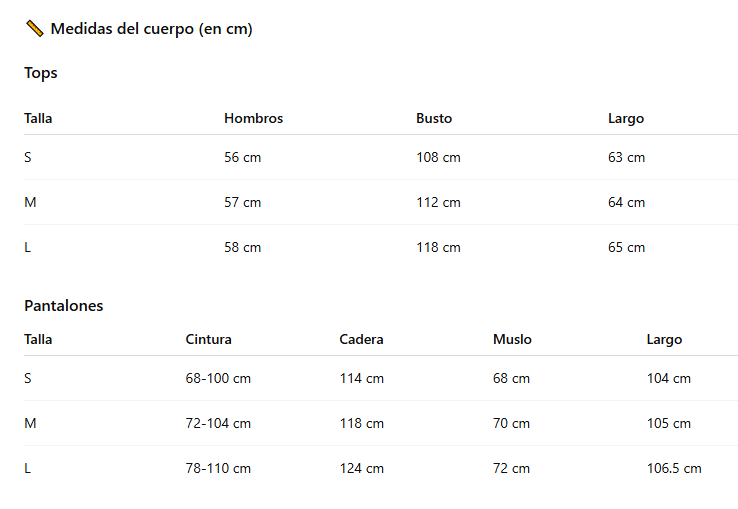
Task: Click the 65 cm length for size L
Action: [626, 247]
